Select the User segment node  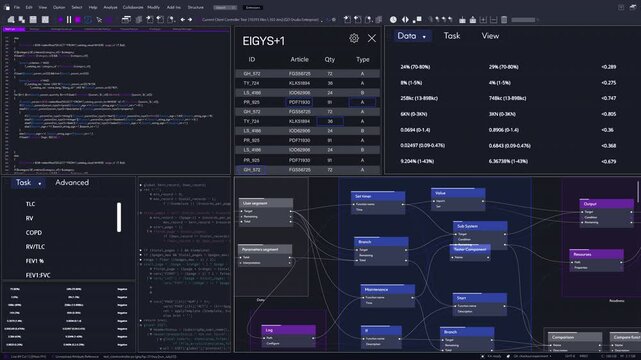[x=266, y=211]
